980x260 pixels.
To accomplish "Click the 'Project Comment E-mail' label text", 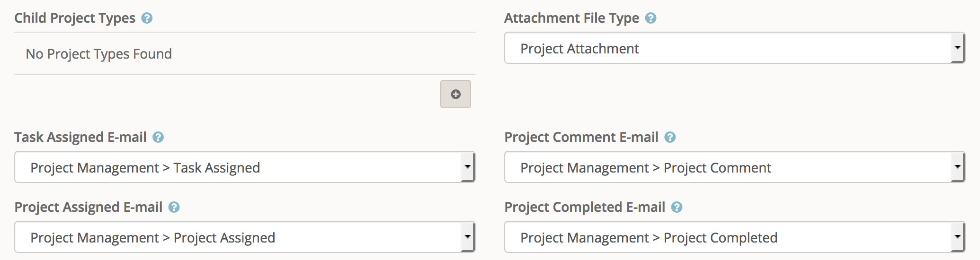I will [581, 137].
